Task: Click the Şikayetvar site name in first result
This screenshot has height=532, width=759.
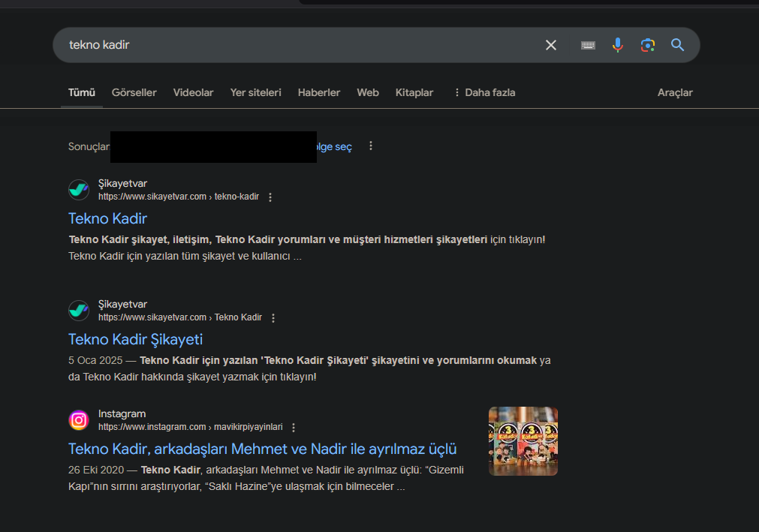Action: point(122,184)
